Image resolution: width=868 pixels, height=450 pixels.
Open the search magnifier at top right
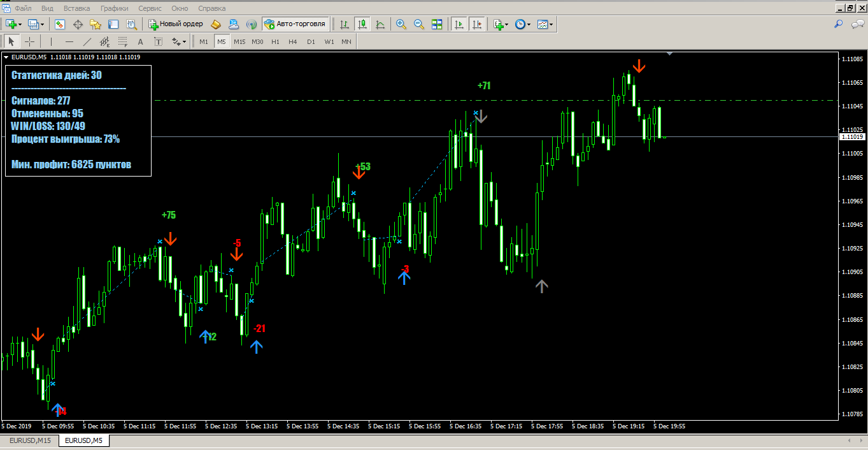click(839, 24)
